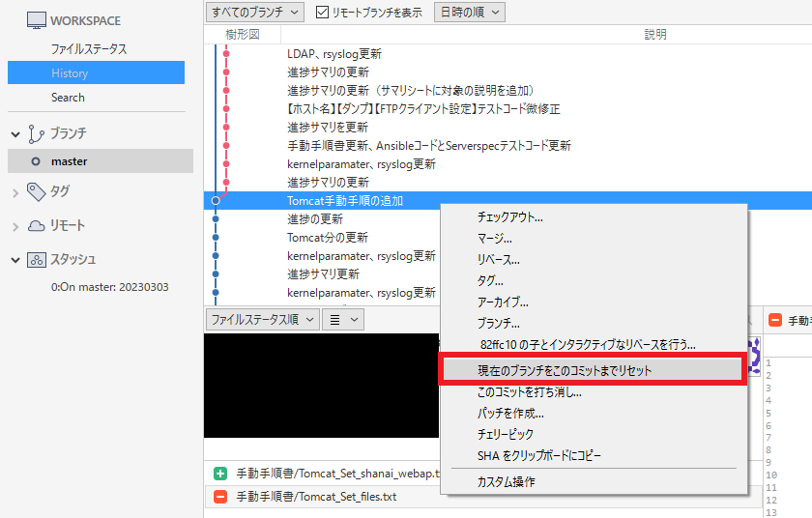Select 現在のブランチをこのコミットまでリセット
812x518 pixels.
coord(593,370)
